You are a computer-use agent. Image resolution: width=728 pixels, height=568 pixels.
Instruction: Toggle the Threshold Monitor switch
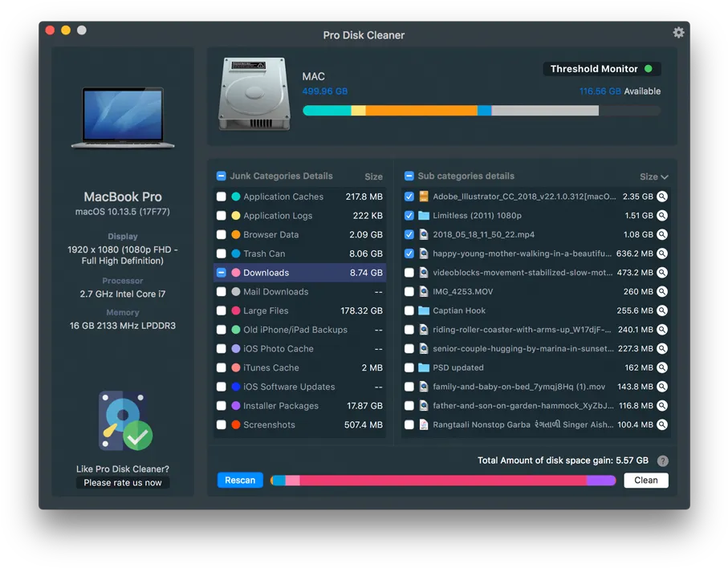coord(649,69)
